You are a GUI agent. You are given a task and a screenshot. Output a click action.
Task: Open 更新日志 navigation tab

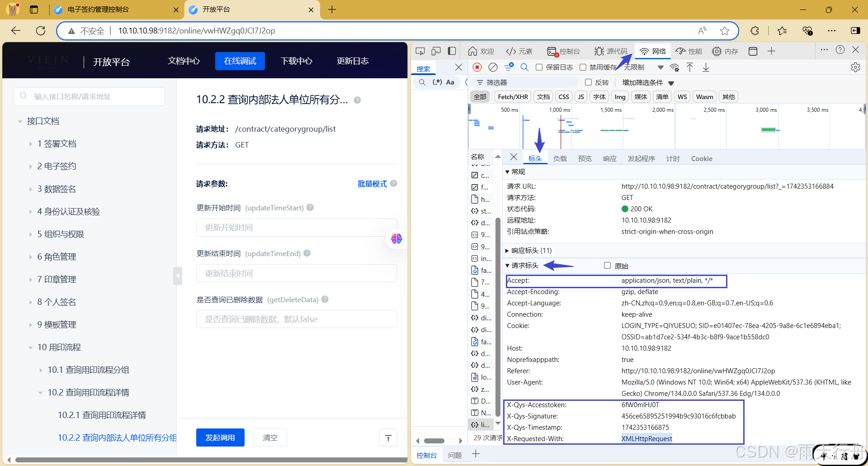(x=353, y=61)
